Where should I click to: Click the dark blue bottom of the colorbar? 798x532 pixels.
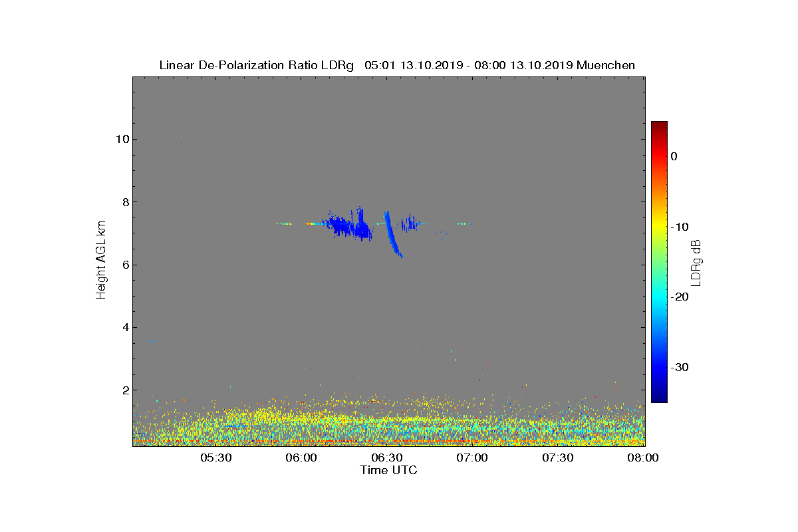coord(659,398)
